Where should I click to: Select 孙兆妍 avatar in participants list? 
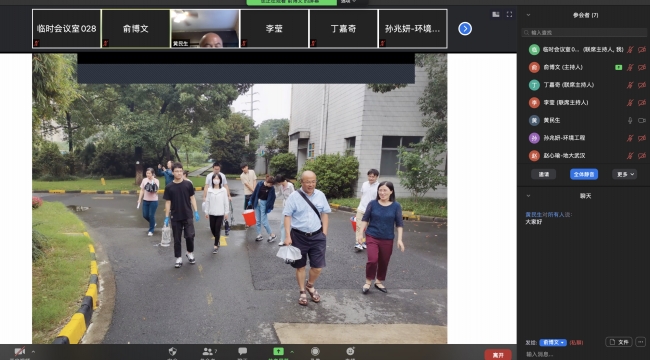pyautogui.click(x=534, y=138)
